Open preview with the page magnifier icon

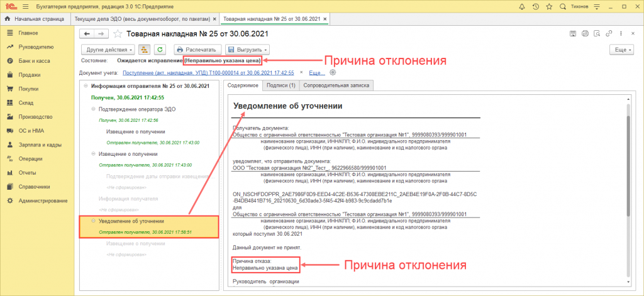coord(597,34)
